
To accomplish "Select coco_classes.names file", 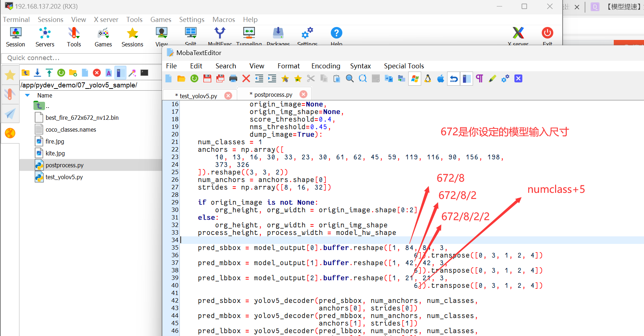I will point(71,130).
